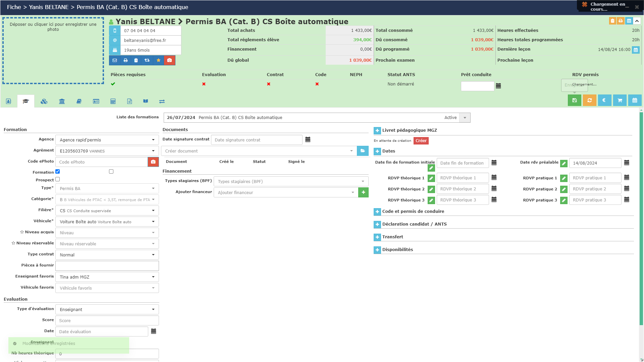Image resolution: width=644 pixels, height=362 pixels.
Task: Open the calculator tab icon
Action: pyautogui.click(x=113, y=101)
